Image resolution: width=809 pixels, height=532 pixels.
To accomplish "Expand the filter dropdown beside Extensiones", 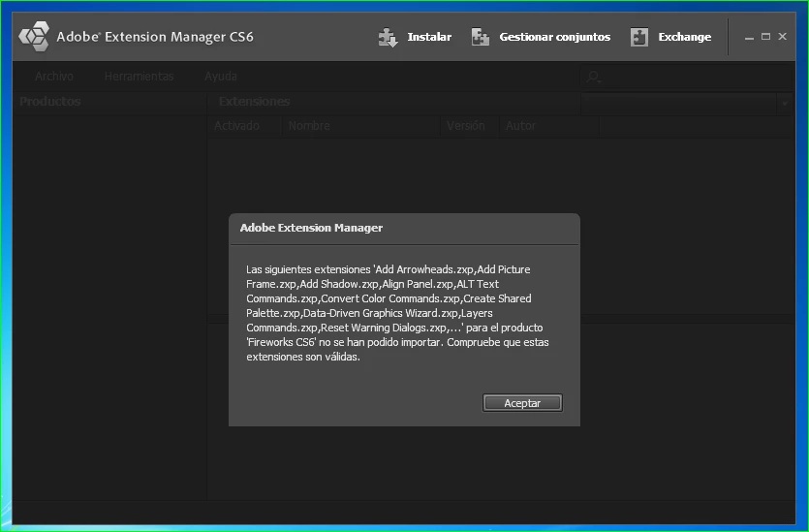I will pyautogui.click(x=785, y=104).
